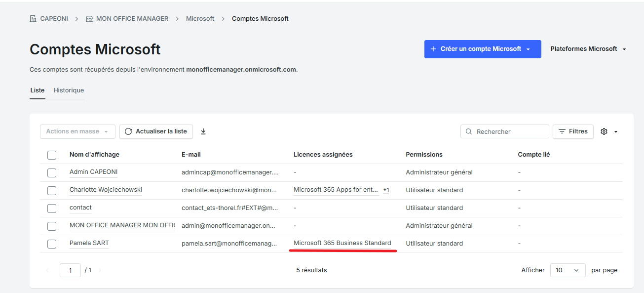Click the Permissions column header
The image size is (644, 293).
pos(424,155)
